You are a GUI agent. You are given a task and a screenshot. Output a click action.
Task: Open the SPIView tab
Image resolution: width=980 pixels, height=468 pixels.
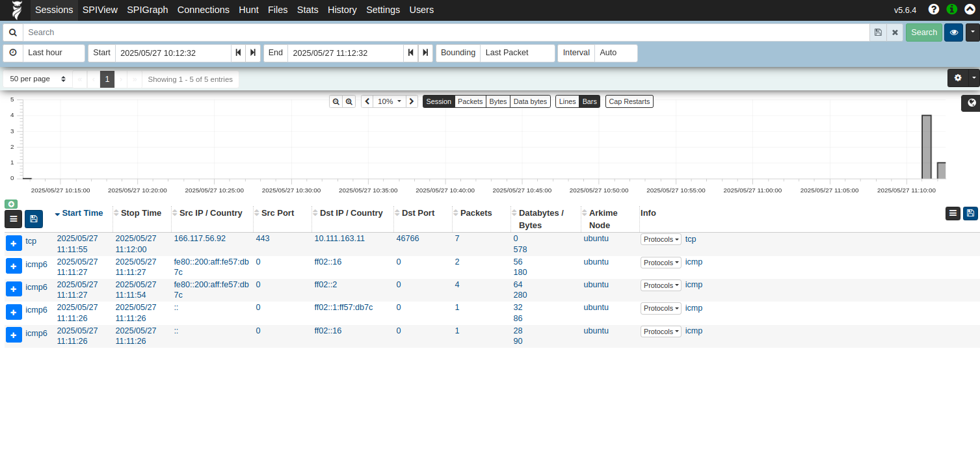point(99,10)
